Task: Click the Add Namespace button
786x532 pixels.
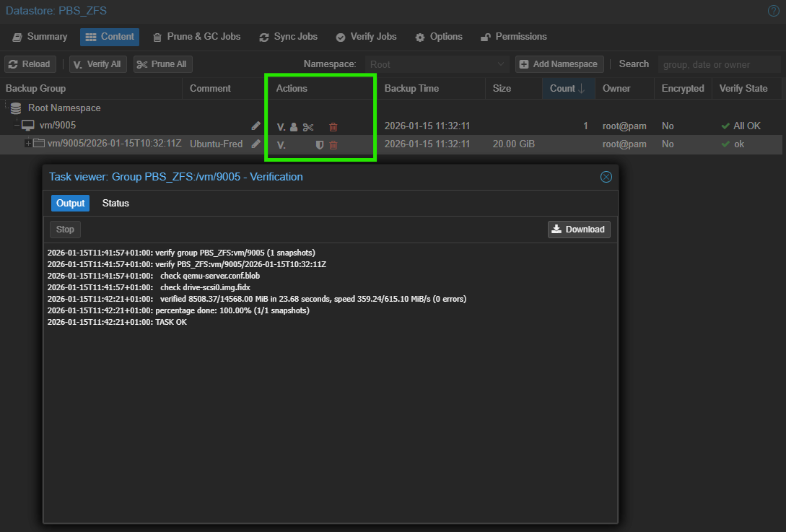Action: (559, 64)
